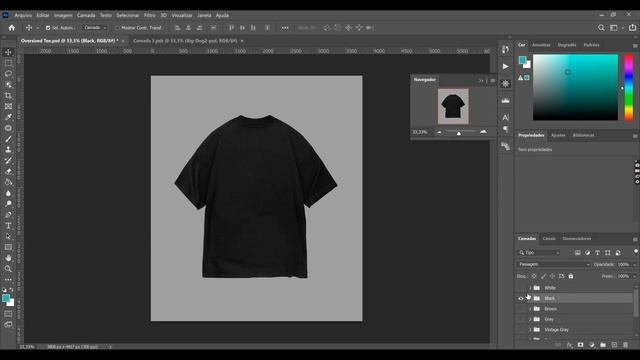
Task: Adjust the hue slider in Cor panel
Action: click(629, 87)
